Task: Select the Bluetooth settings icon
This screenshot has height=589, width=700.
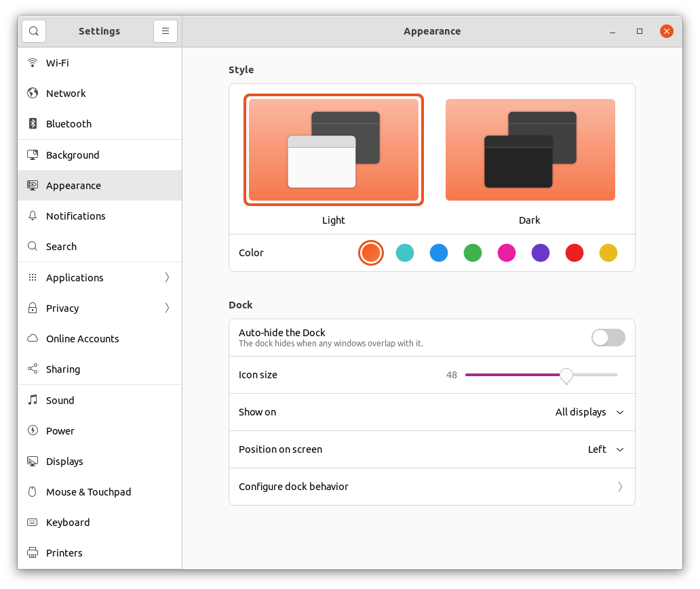Action: (33, 123)
